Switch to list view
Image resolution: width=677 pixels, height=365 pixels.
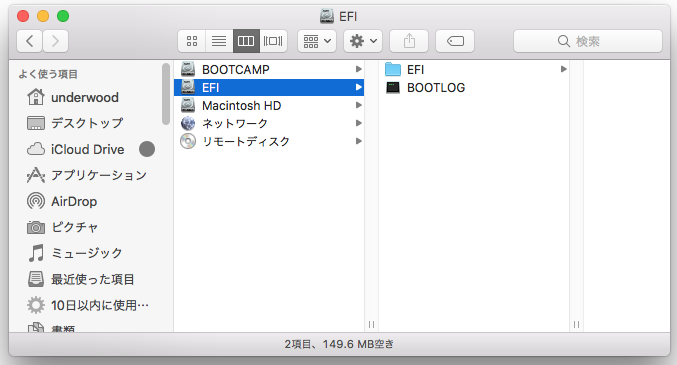(219, 41)
